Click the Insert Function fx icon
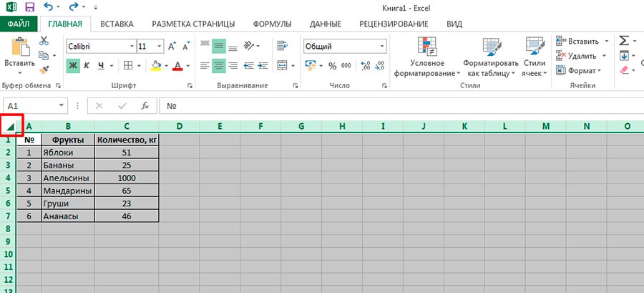644x293 pixels. click(144, 105)
